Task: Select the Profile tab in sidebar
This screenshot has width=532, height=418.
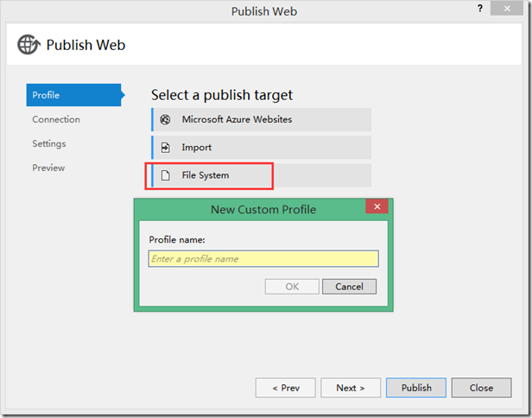Action: click(73, 95)
